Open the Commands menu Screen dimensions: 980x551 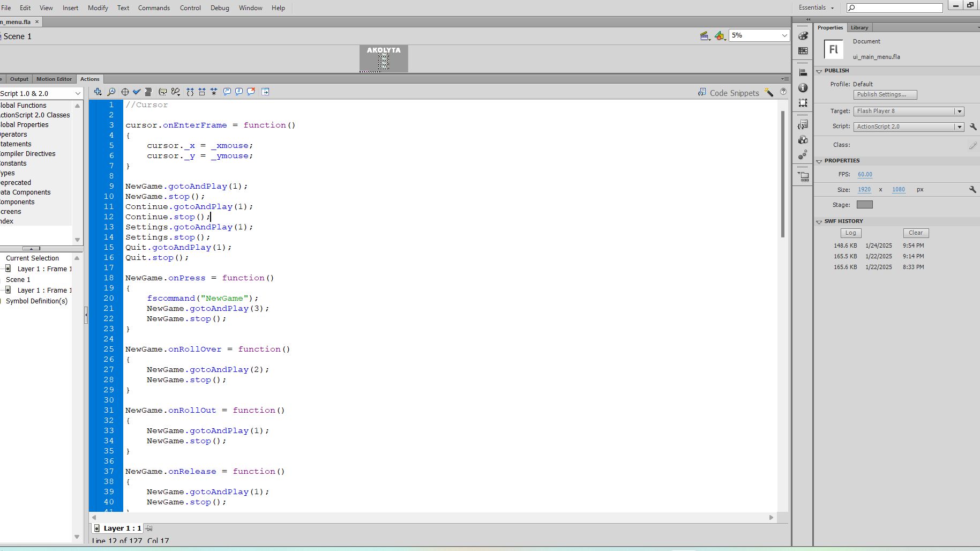point(154,8)
